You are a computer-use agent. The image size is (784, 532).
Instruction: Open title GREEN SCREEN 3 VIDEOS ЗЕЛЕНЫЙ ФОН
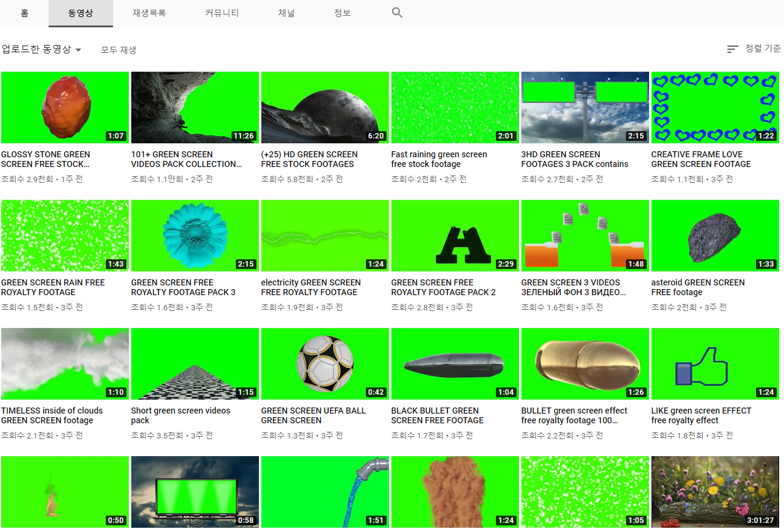(574, 287)
